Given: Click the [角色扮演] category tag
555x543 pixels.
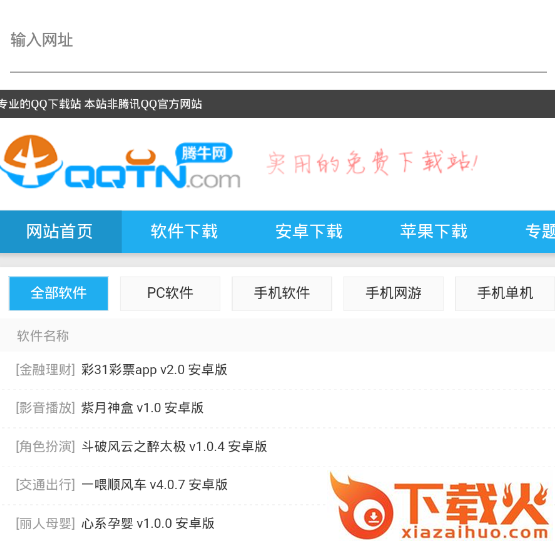Looking at the screenshot, I should coord(45,446).
